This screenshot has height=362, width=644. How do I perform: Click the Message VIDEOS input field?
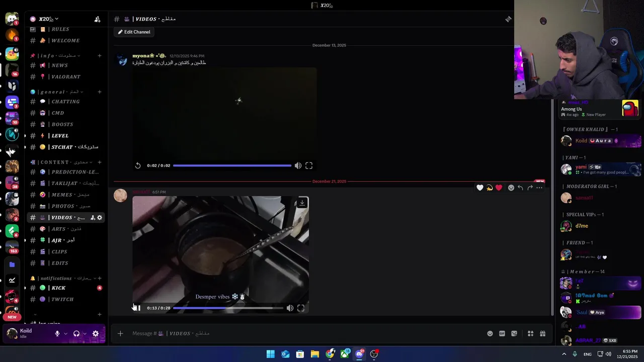pos(307,333)
